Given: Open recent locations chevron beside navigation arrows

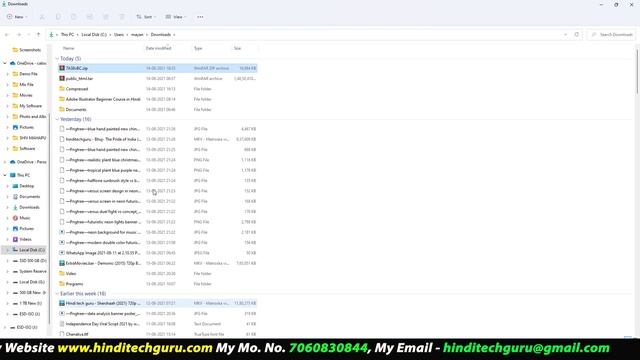Looking at the screenshot, I should pyautogui.click(x=28, y=35).
